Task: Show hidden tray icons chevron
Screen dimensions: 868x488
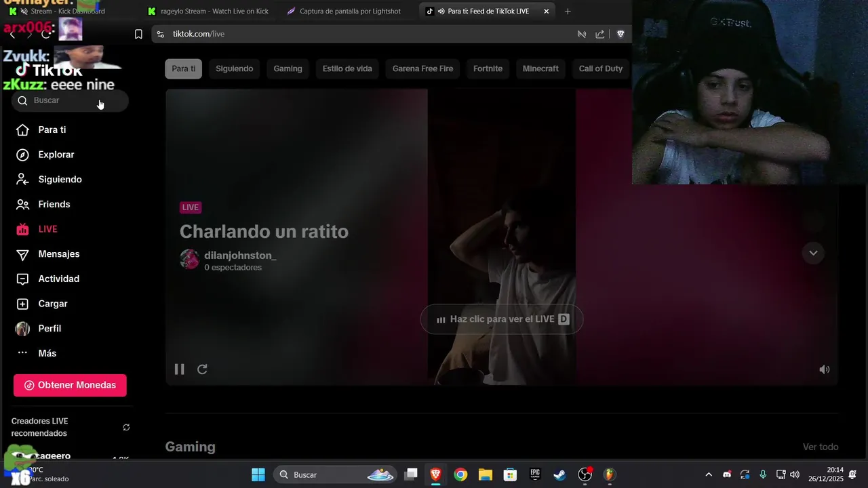Action: point(709,474)
